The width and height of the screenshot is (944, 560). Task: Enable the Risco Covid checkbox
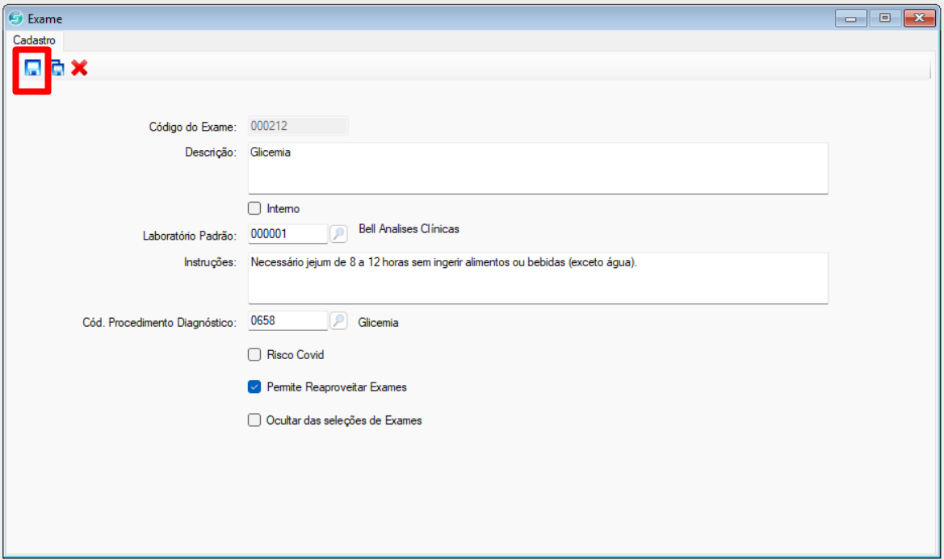click(x=254, y=355)
